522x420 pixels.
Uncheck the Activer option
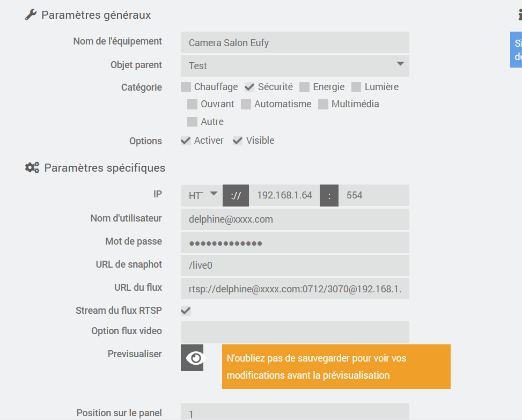186,141
